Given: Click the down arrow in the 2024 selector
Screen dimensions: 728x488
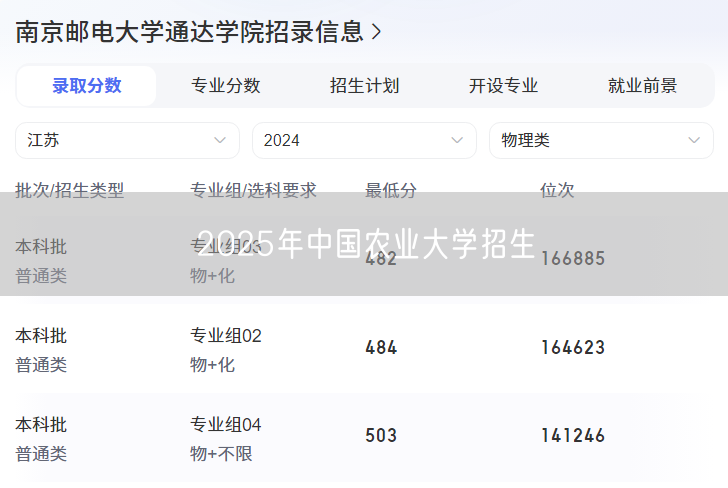Looking at the screenshot, I should (x=457, y=140).
